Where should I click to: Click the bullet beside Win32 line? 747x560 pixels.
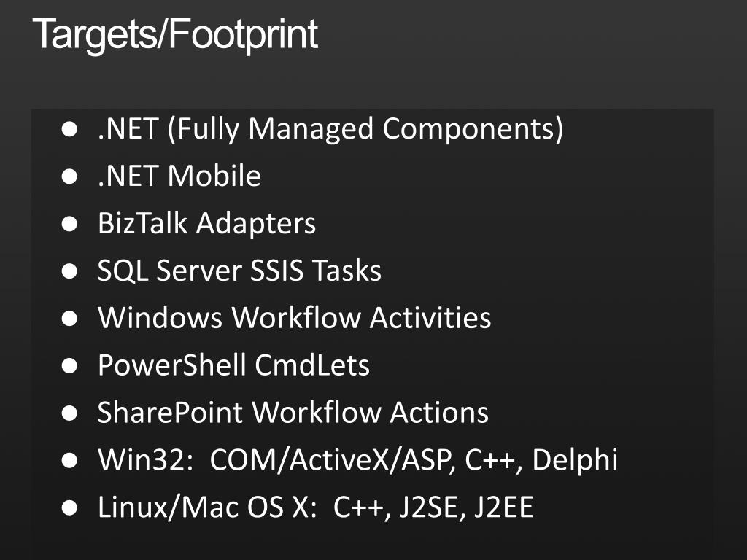[x=69, y=460]
